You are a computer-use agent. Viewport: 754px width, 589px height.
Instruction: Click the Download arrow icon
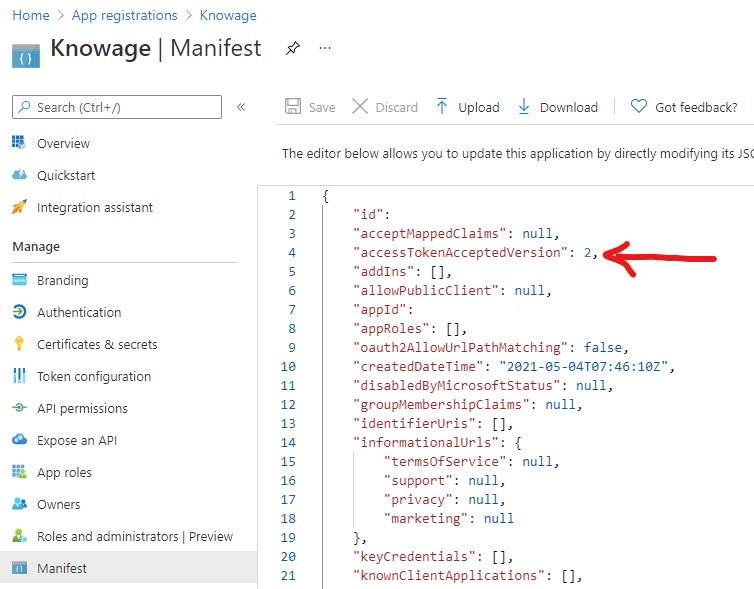(x=524, y=106)
